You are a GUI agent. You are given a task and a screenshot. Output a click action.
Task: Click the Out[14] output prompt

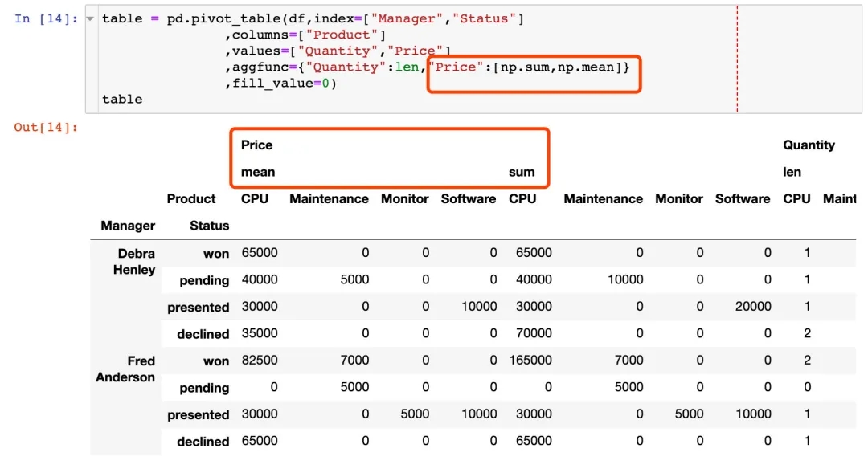tap(46, 127)
